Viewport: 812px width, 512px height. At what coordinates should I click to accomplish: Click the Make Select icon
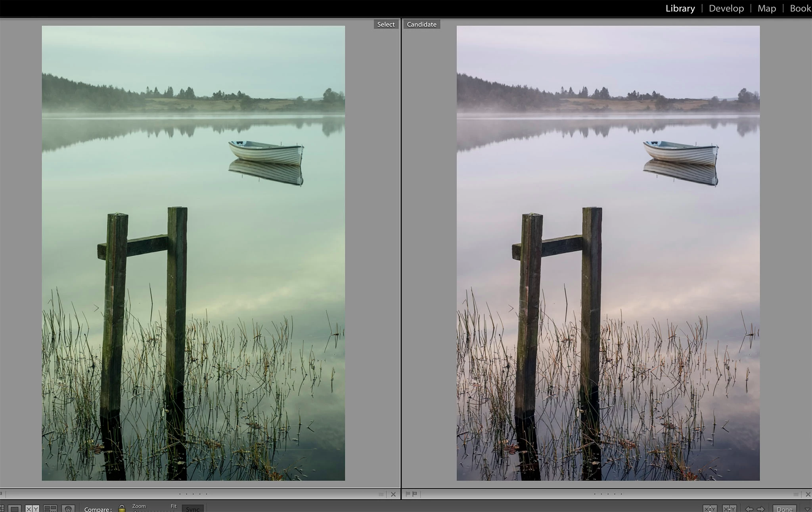(729, 509)
